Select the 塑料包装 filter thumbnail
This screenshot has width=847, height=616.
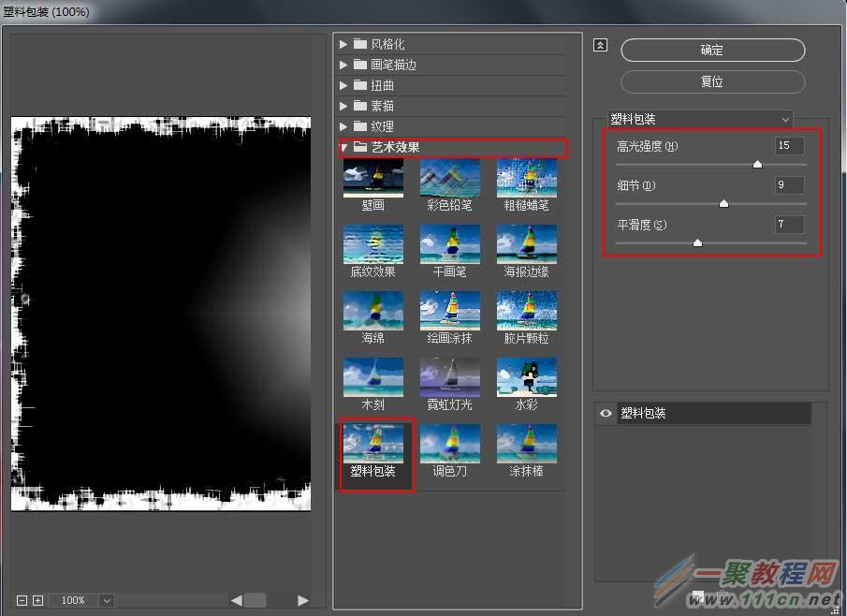coord(373,444)
